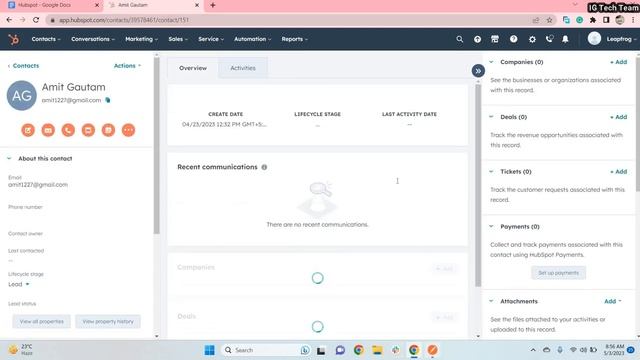This screenshot has height=360, width=640.
Task: Close the Amit Gautam browser tab
Action: tap(197, 5)
